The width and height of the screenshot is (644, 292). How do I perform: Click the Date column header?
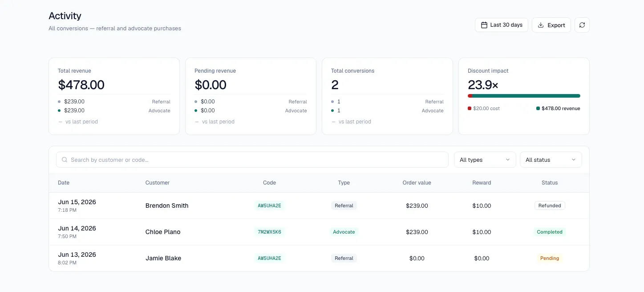[64, 183]
